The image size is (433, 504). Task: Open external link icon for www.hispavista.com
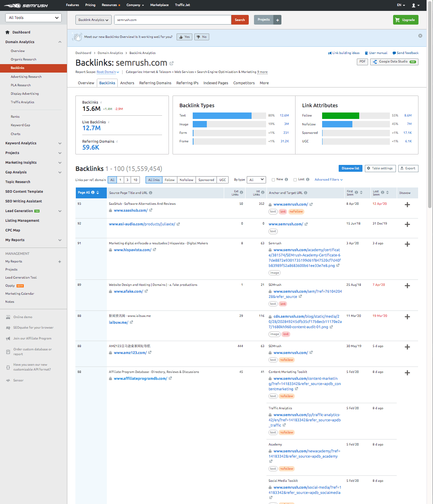(x=154, y=250)
